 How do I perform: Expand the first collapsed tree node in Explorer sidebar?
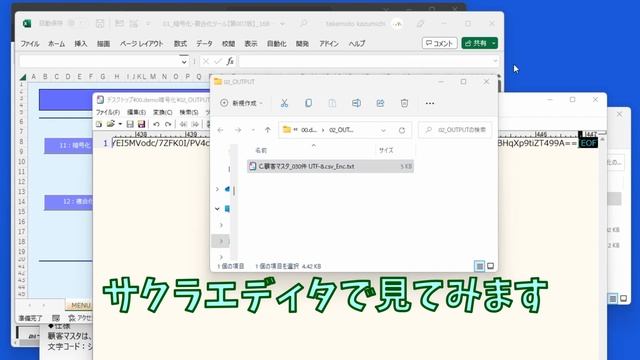(217, 189)
